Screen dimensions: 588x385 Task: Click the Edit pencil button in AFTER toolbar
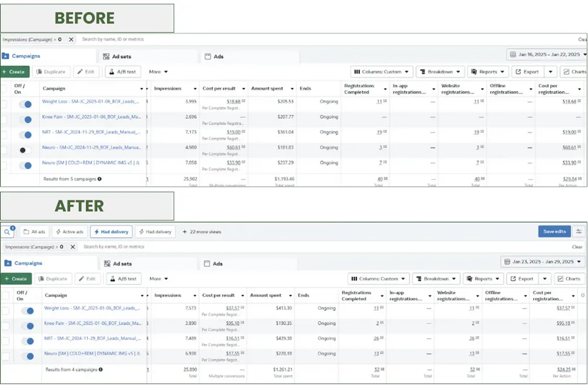(88, 279)
